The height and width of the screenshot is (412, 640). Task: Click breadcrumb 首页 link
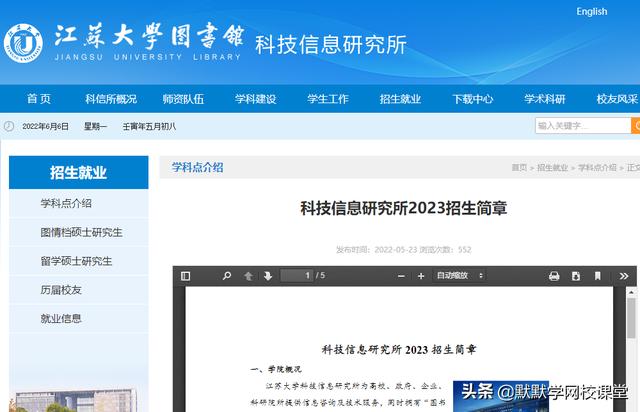click(x=519, y=167)
